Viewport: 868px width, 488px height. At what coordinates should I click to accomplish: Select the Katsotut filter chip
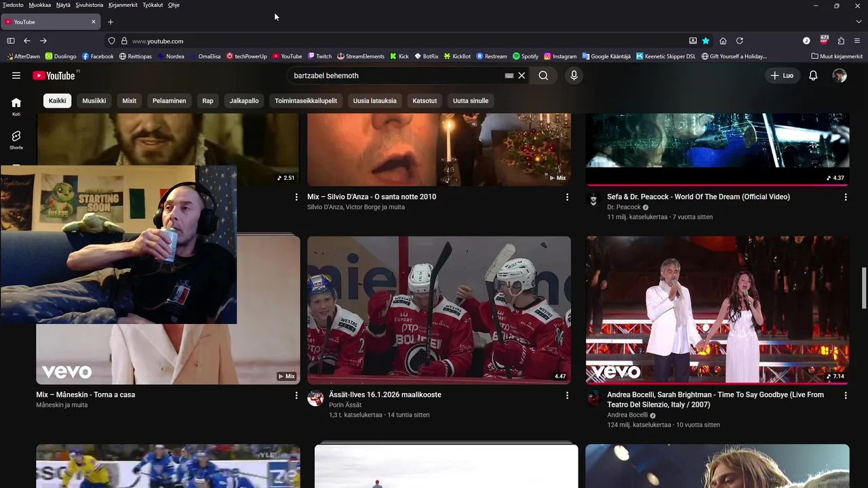click(x=425, y=101)
